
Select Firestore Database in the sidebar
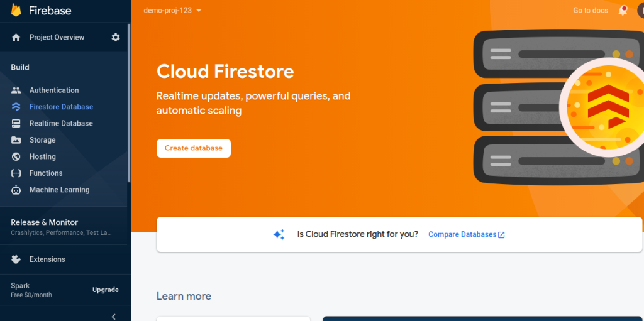tap(61, 107)
